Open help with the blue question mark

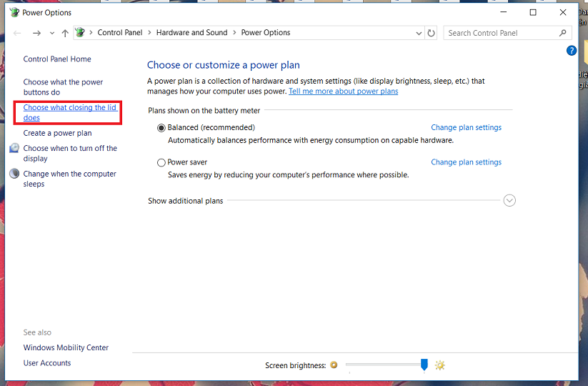point(571,51)
